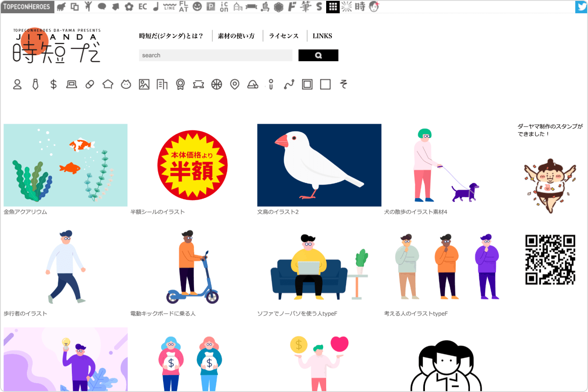
Task: Click the 犬の散歩のイラスト素材4 caption link
Action: point(416,212)
